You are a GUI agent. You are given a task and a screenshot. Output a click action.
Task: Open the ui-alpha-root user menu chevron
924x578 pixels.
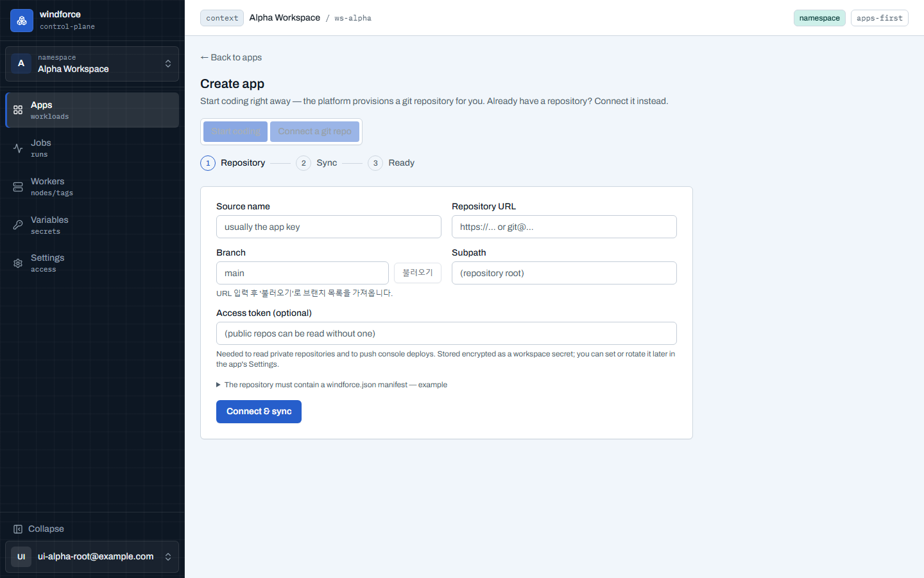click(168, 557)
